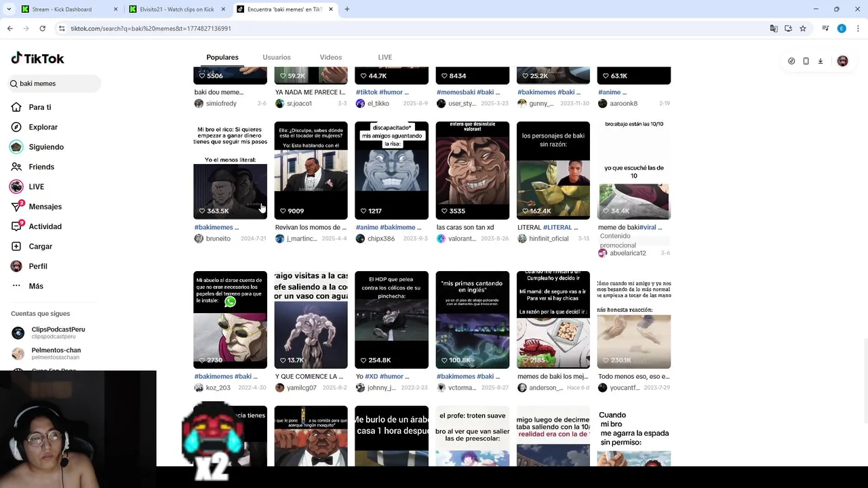Viewport: 868px width, 488px height.
Task: Open the tab search dropdown arrow
Action: click(x=9, y=9)
